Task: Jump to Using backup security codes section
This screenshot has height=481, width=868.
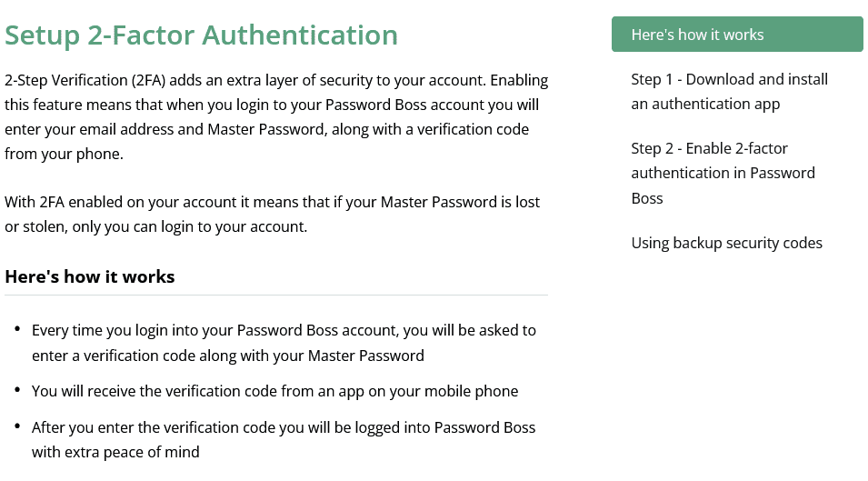Action: click(726, 243)
